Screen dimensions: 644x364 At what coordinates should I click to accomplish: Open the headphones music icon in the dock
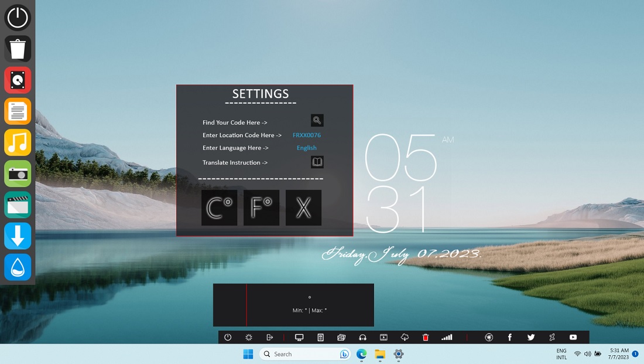point(362,337)
